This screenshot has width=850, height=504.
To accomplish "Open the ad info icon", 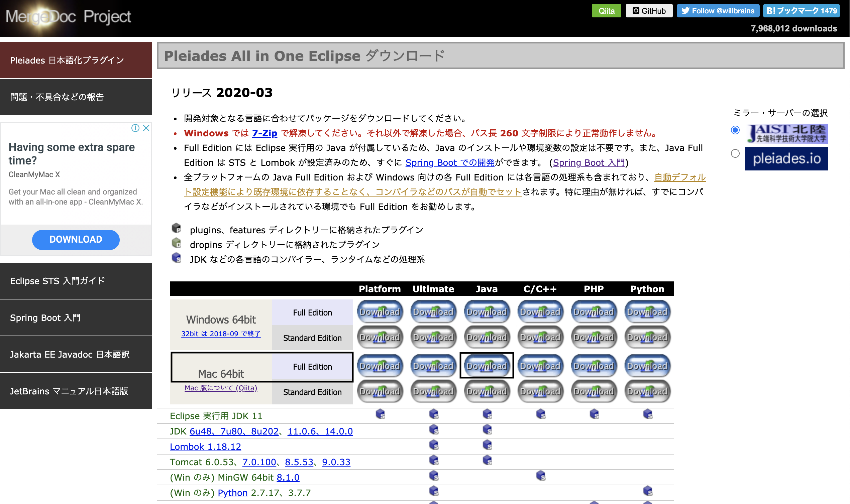I will click(x=135, y=128).
